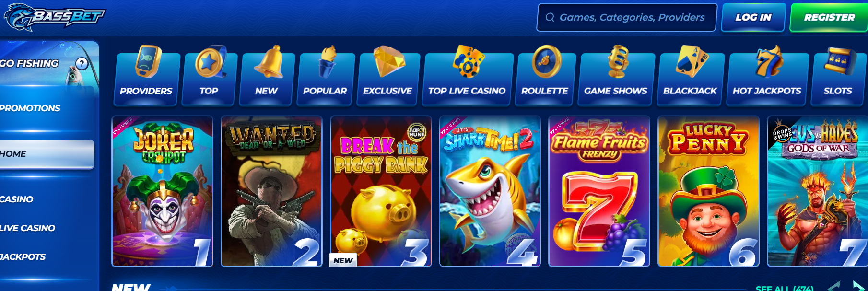Select the Blackjack cards category
This screenshot has height=291, width=868.
tap(690, 75)
